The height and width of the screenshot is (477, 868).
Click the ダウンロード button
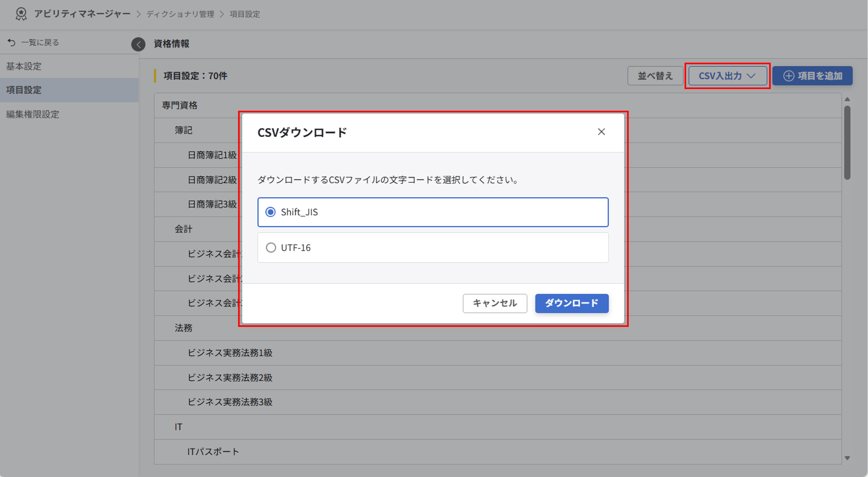coord(572,303)
